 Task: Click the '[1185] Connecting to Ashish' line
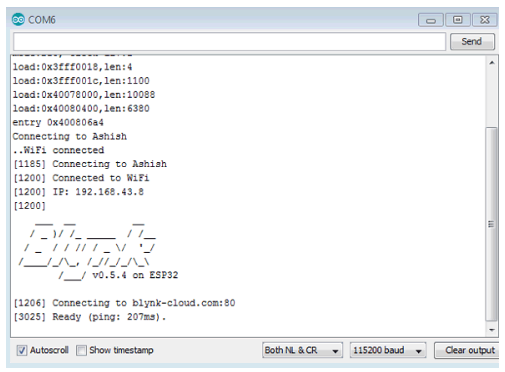pyautogui.click(x=90, y=164)
